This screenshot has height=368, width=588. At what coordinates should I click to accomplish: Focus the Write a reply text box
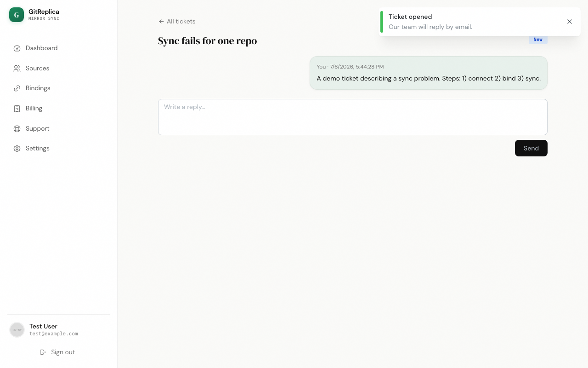coord(353,117)
